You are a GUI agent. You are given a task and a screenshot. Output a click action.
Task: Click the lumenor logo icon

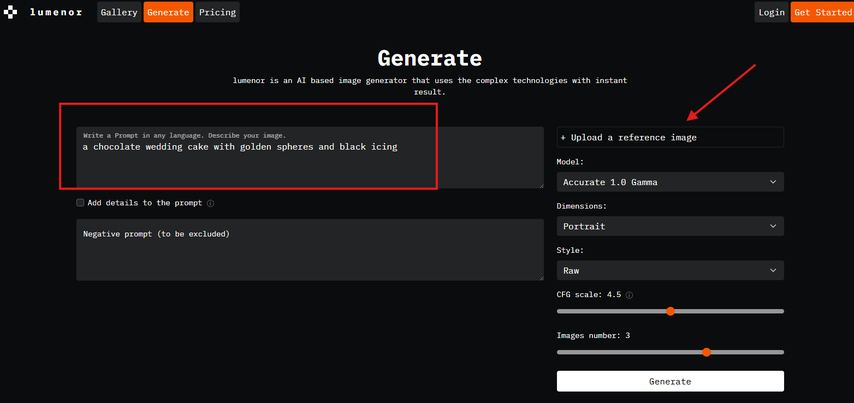[x=12, y=13]
